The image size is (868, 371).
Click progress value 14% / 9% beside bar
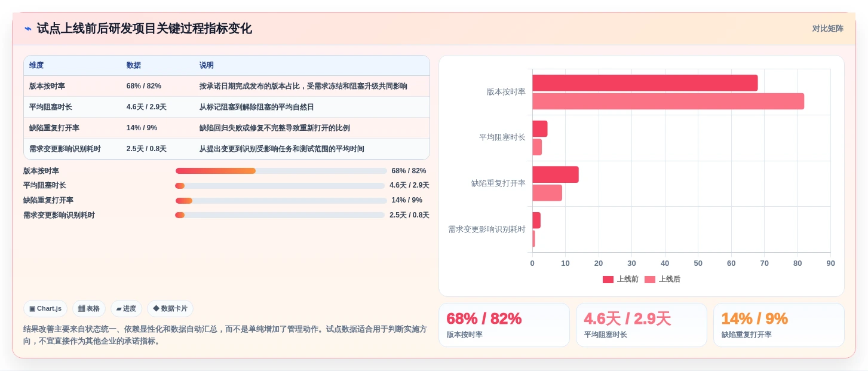tap(407, 200)
